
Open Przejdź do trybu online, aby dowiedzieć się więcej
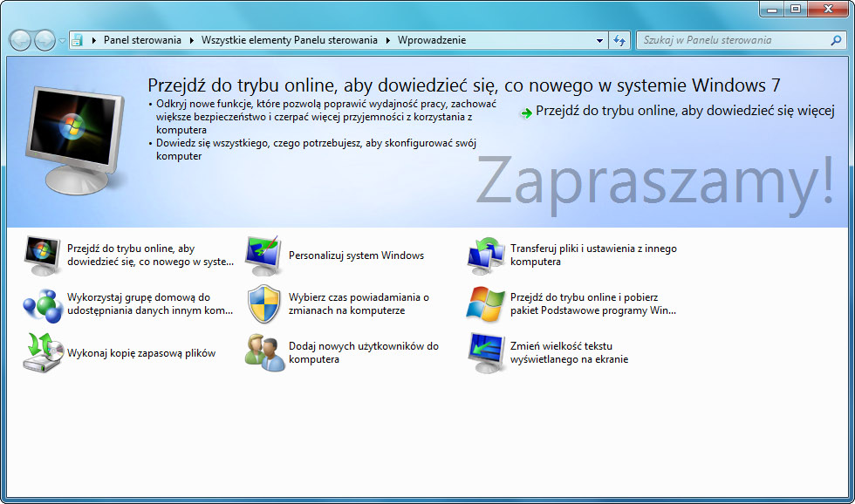tap(685, 111)
